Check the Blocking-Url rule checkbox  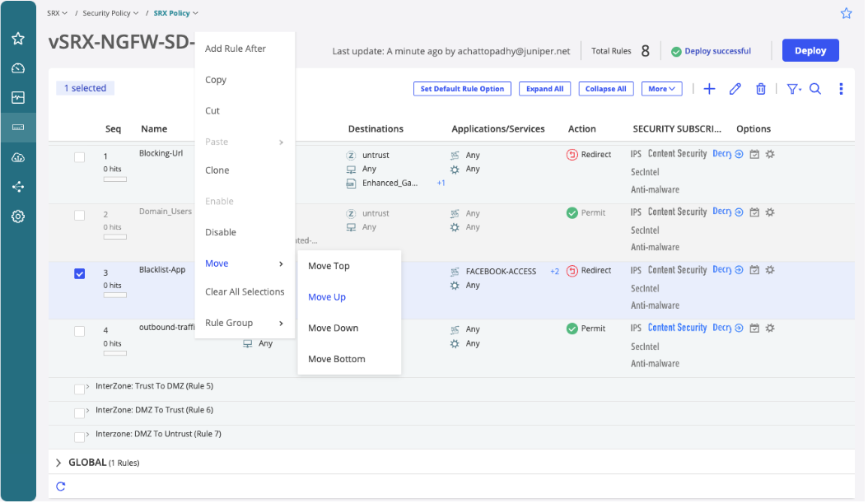pos(80,157)
